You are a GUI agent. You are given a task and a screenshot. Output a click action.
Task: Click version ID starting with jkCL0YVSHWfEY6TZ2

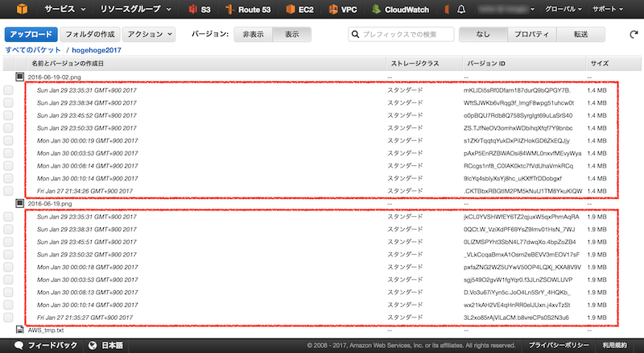point(522,217)
